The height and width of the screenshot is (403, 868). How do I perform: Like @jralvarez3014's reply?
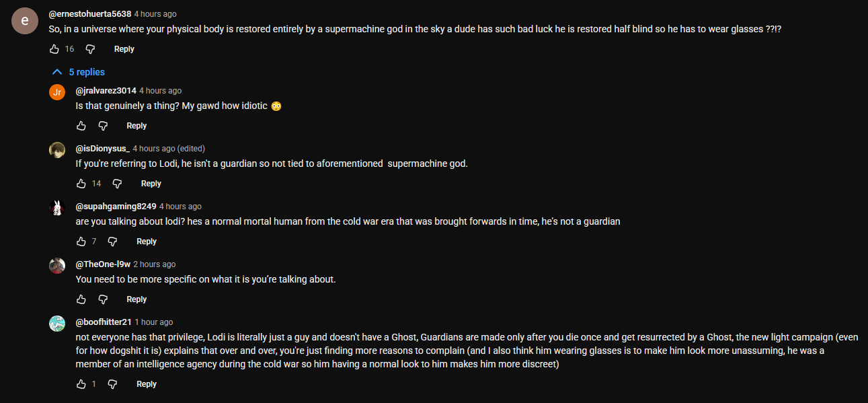click(x=81, y=126)
